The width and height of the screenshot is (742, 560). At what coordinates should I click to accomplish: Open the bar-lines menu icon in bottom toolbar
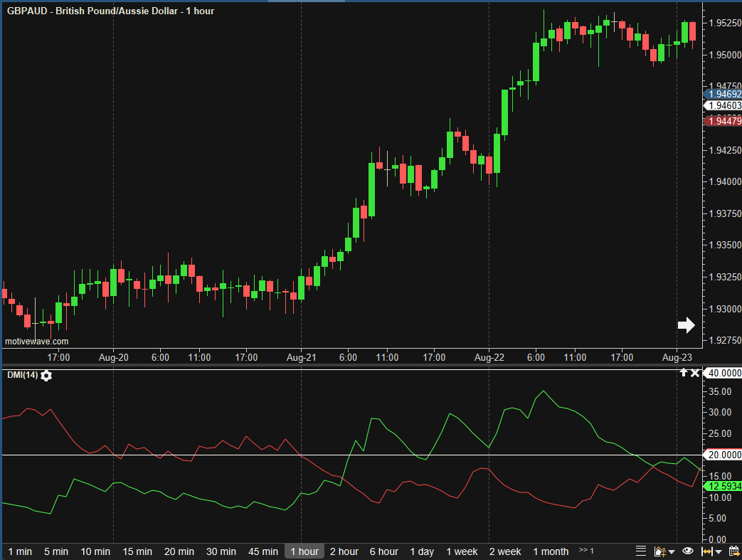click(640, 551)
